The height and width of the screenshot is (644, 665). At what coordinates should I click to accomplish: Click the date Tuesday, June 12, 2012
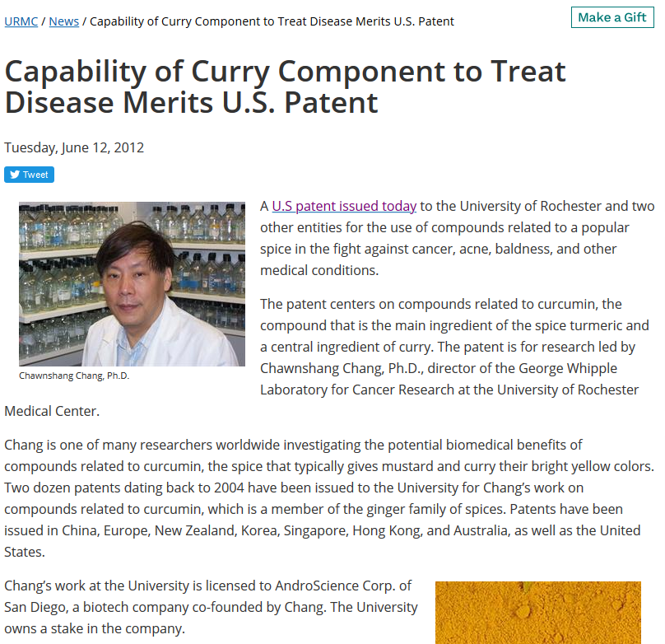click(74, 147)
